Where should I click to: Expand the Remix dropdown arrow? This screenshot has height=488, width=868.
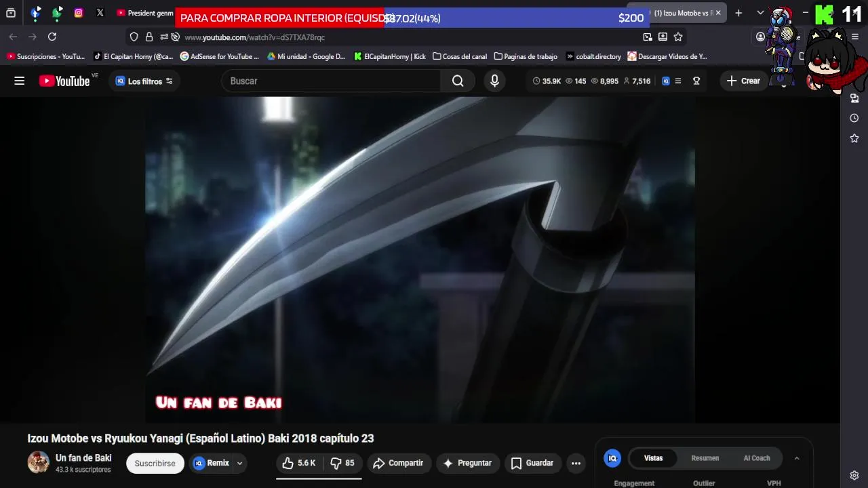[x=239, y=464]
